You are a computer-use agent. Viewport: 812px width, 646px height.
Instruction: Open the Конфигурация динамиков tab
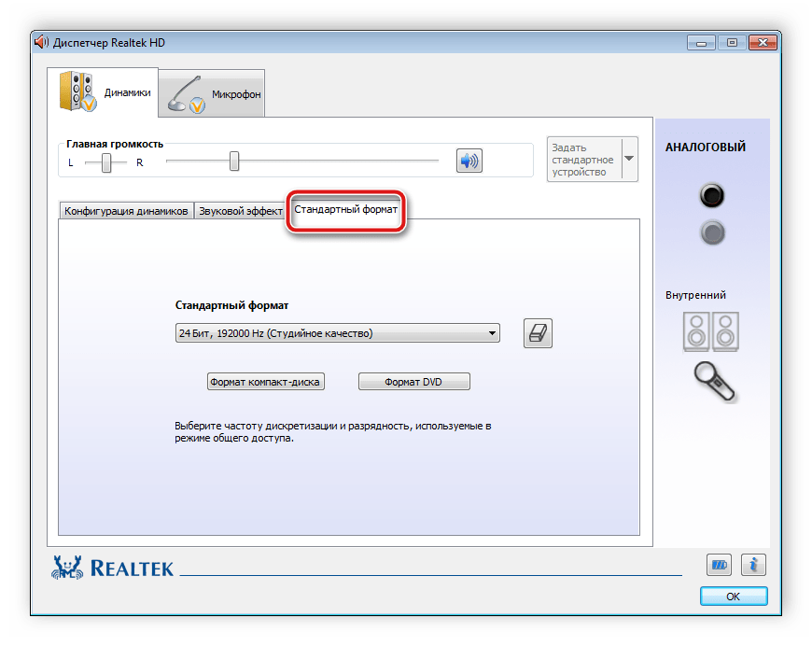tap(126, 211)
